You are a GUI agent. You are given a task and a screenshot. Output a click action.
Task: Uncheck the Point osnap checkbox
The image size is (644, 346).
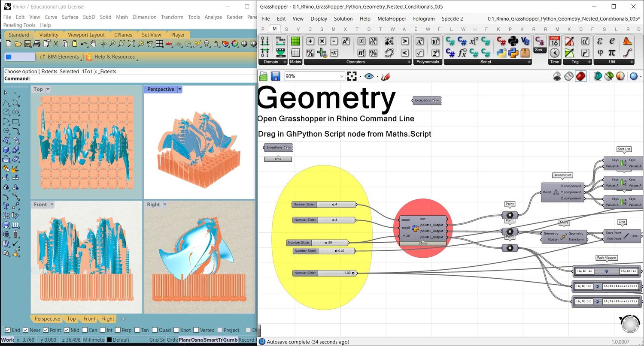(46, 330)
